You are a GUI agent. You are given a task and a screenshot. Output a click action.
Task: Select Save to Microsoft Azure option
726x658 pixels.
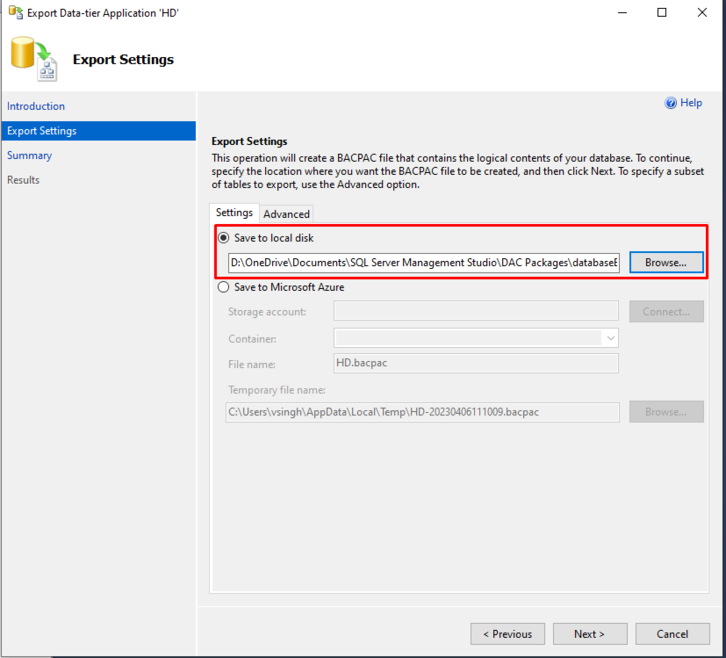223,287
